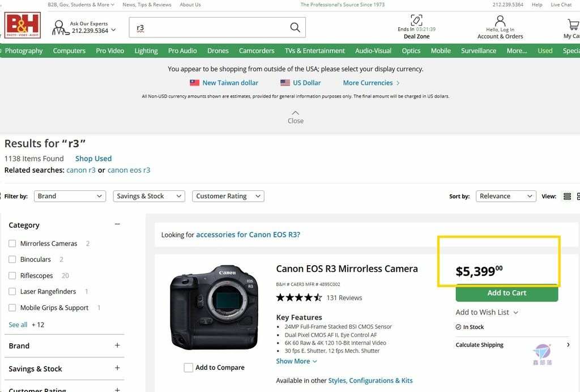
Task: Open the Help link
Action: tap(537, 5)
